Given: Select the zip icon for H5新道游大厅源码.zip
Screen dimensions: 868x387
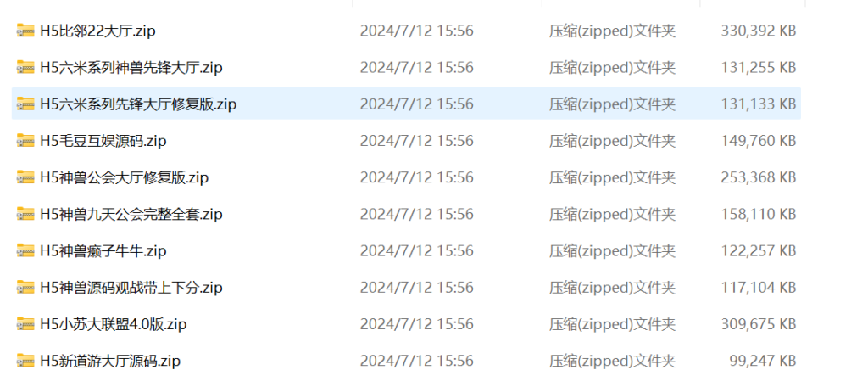Looking at the screenshot, I should (x=25, y=361).
